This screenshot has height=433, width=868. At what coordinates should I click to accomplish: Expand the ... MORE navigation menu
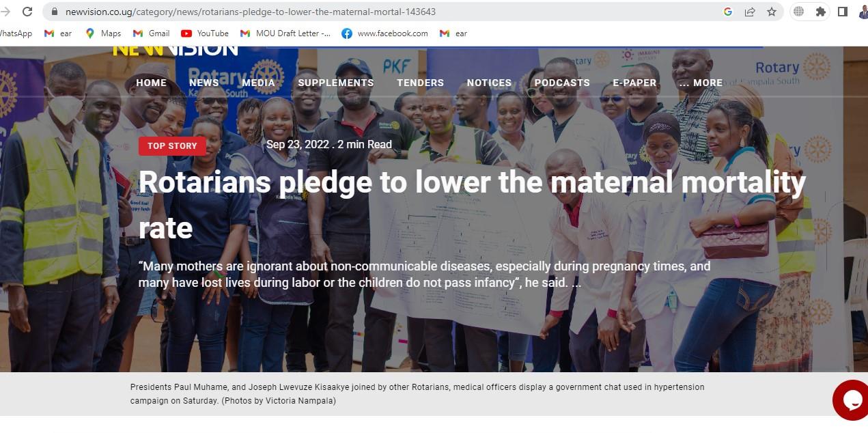tap(701, 83)
